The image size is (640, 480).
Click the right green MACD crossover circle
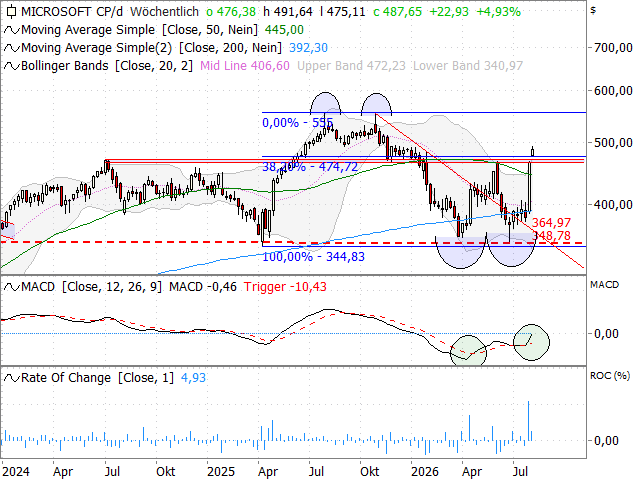[531, 342]
